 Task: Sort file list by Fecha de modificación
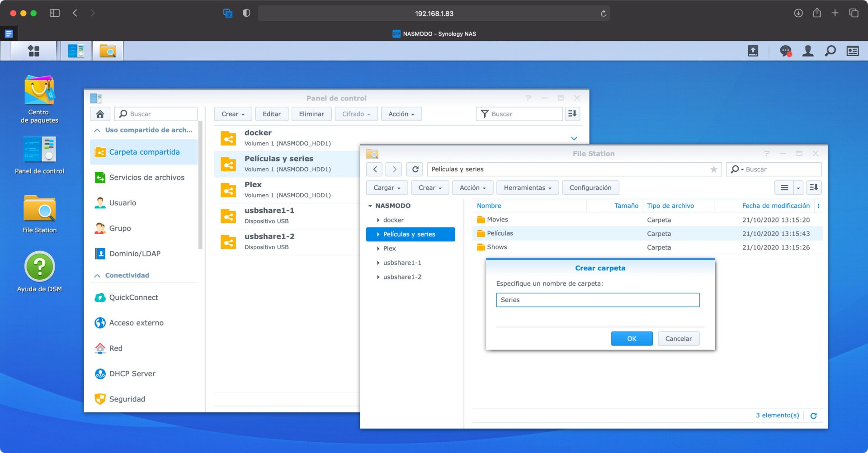click(x=775, y=206)
